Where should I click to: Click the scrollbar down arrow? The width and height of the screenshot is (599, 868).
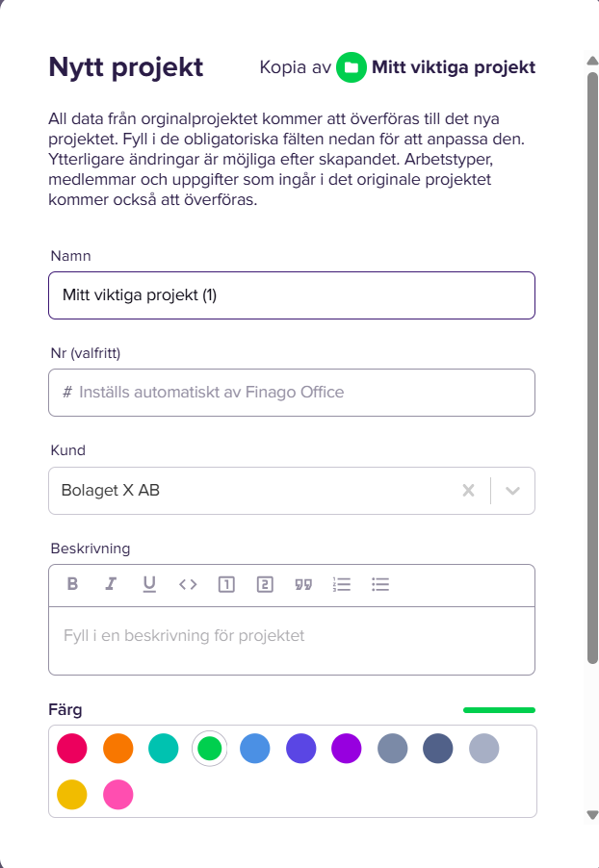click(592, 814)
